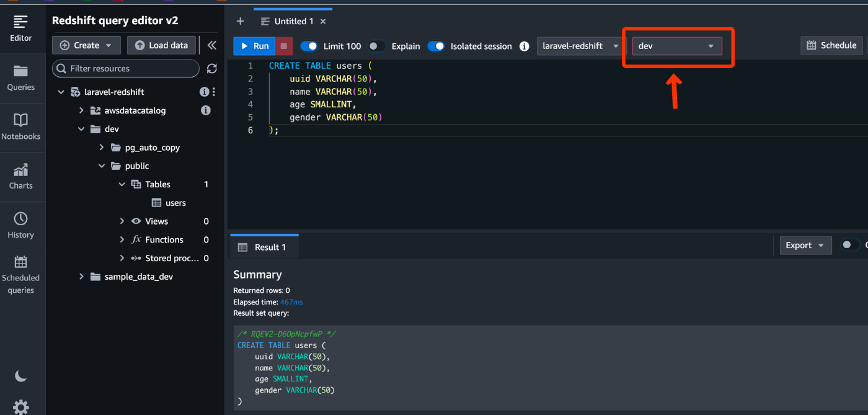Open Charts in the sidebar
Screen dimensions: 868x415
click(x=20, y=177)
